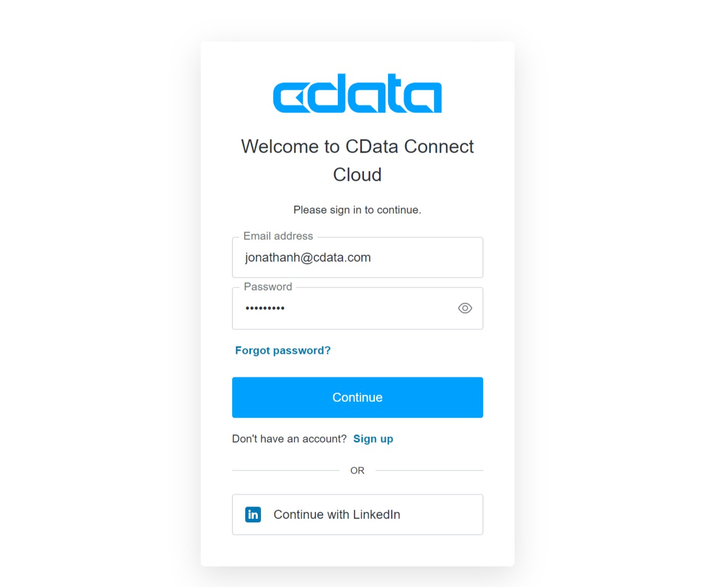Click the Password floating label

click(268, 286)
